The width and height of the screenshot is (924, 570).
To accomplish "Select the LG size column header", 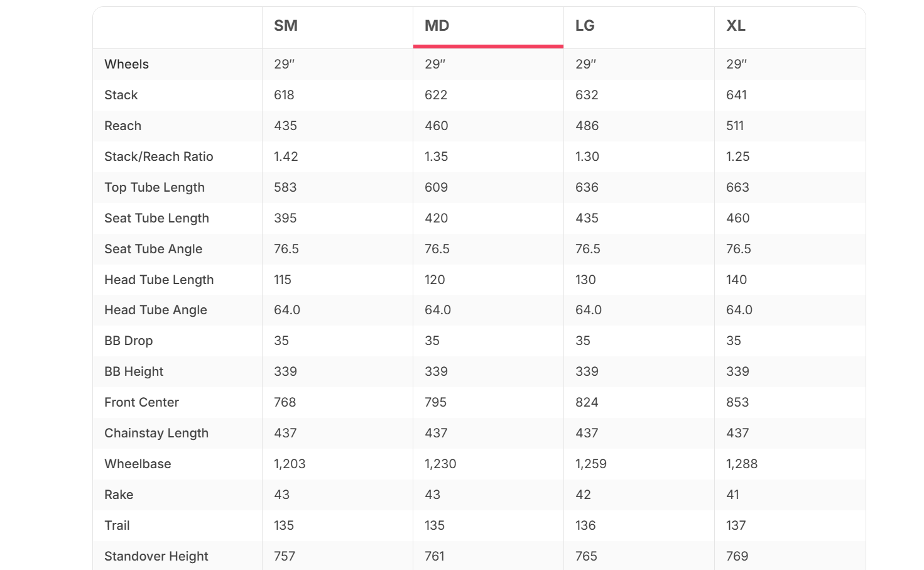I will 585,26.
